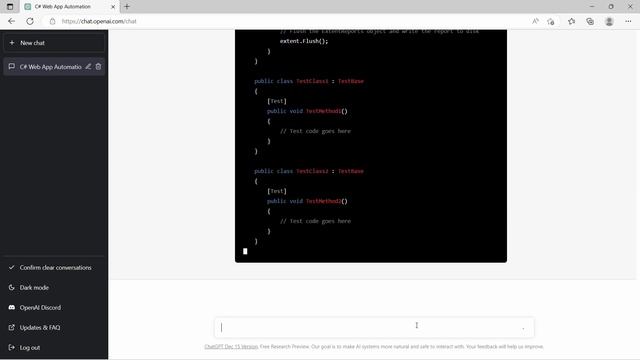
Task: Click the Discord logo icon
Action: coord(11,307)
